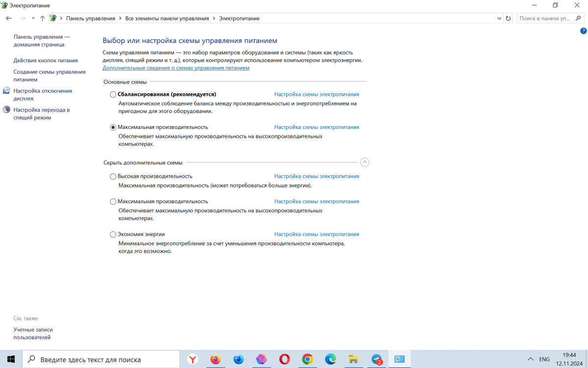Click the moon icon beside Настройка перехода в спящий режим
588x368 pixels.
click(6, 110)
